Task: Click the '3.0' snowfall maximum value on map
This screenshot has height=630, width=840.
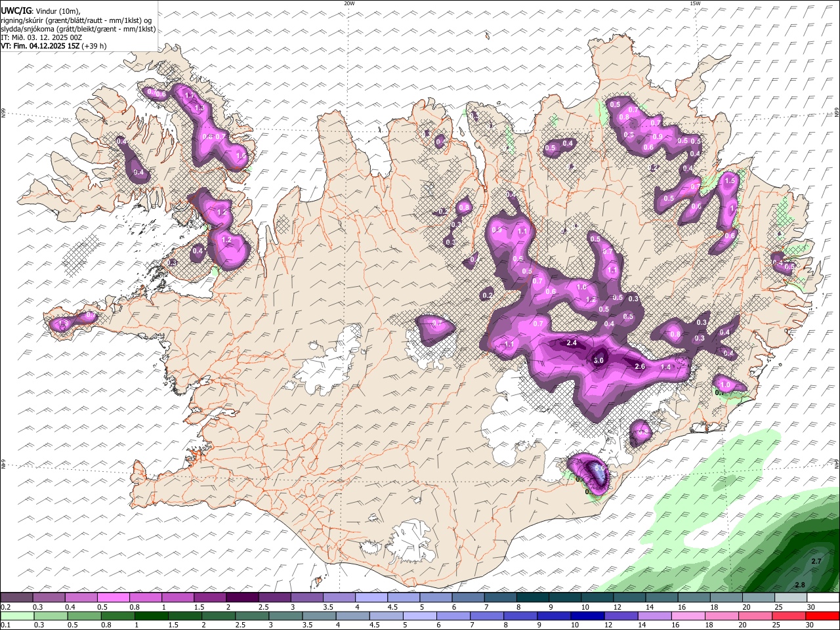Action: [x=598, y=360]
